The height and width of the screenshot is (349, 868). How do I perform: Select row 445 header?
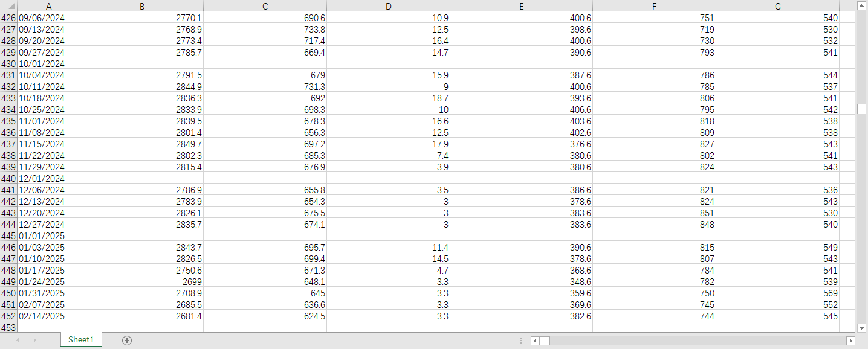pyautogui.click(x=9, y=236)
